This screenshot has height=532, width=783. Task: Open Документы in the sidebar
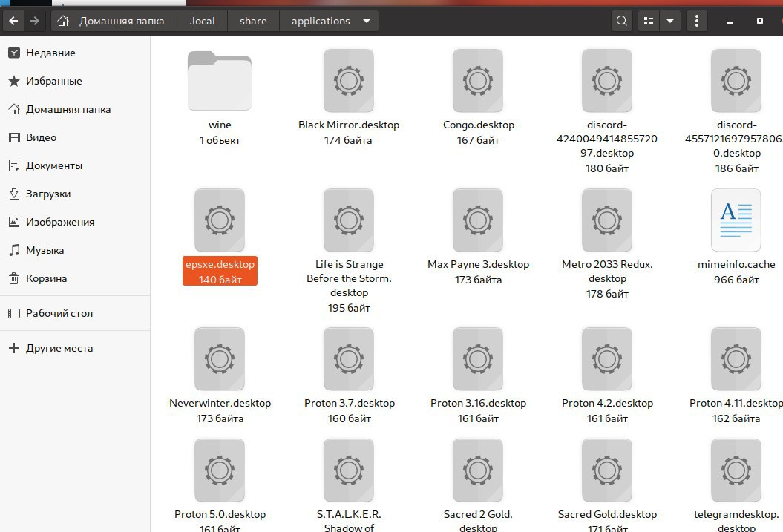[75, 165]
